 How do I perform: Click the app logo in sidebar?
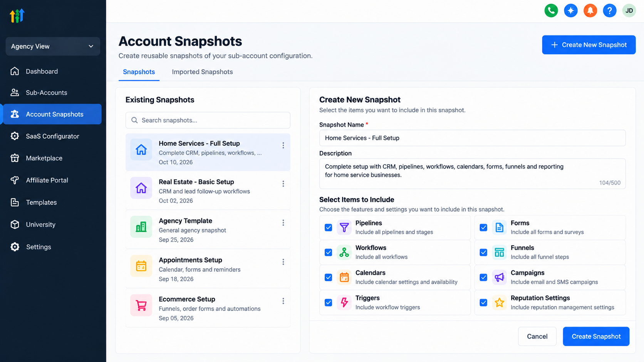coord(17,16)
